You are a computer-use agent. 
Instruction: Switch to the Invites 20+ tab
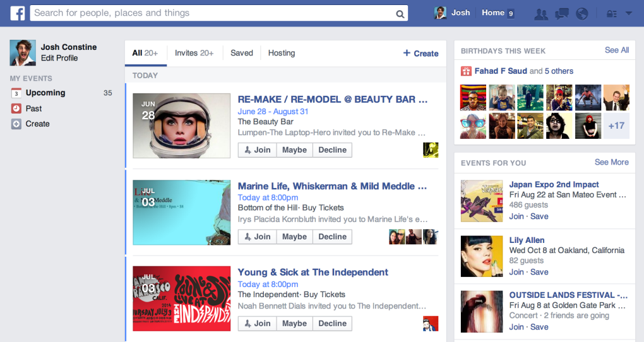point(194,53)
